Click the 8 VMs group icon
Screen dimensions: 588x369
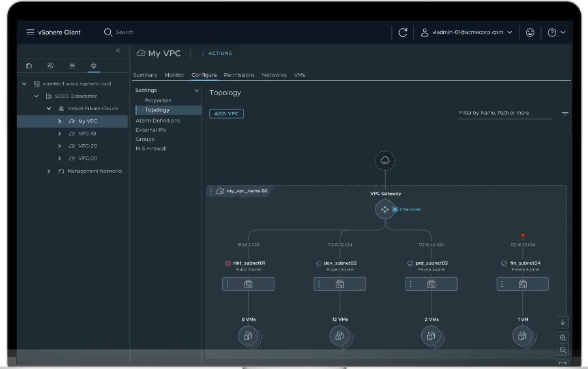click(248, 336)
